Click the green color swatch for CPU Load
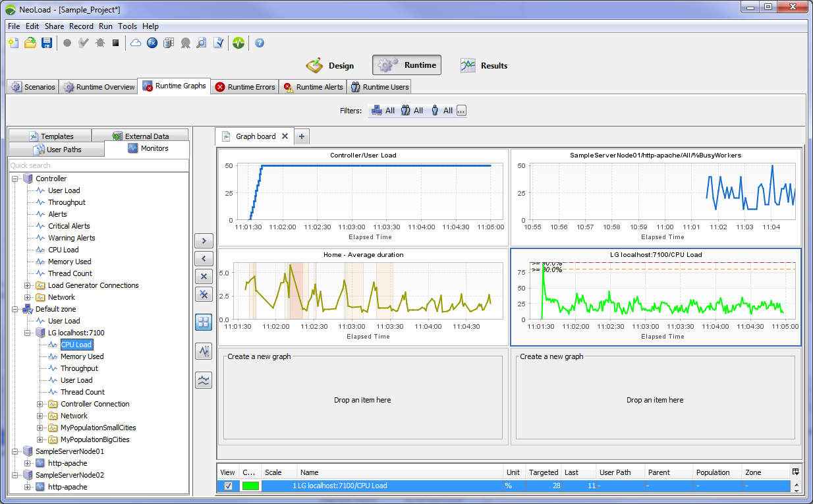Viewport: 813px width, 504px height. 250,486
